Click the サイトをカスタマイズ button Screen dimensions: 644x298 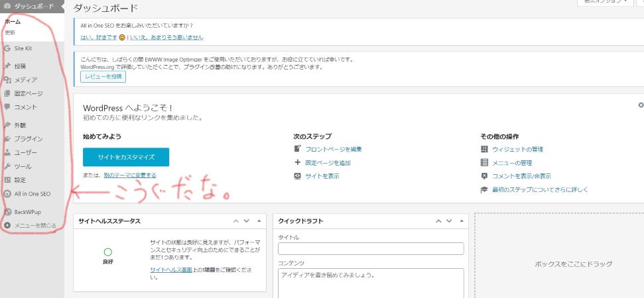point(126,157)
